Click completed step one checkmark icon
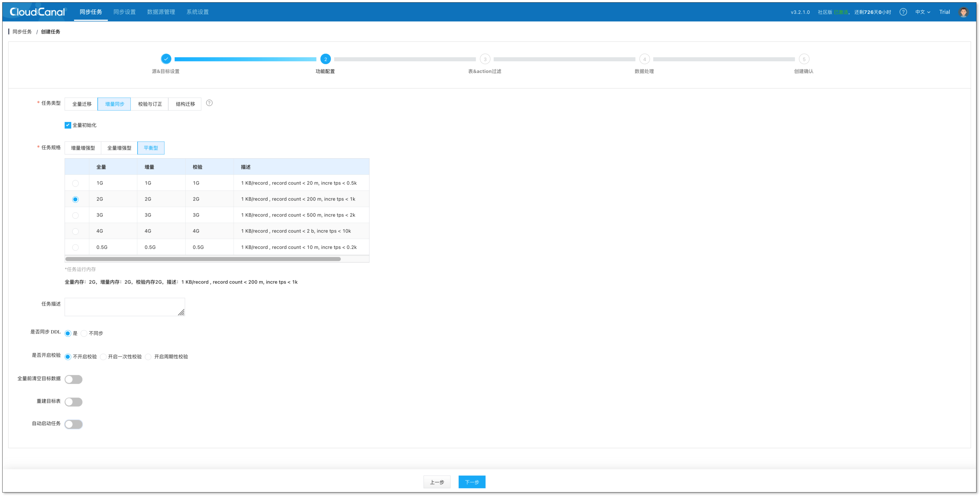The height and width of the screenshot is (496, 980). point(166,59)
